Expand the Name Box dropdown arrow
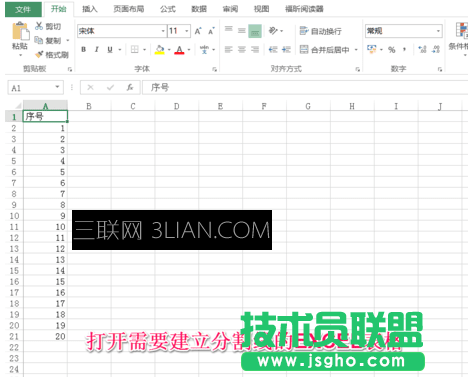Screen dimensions: 468x377 tap(57, 87)
